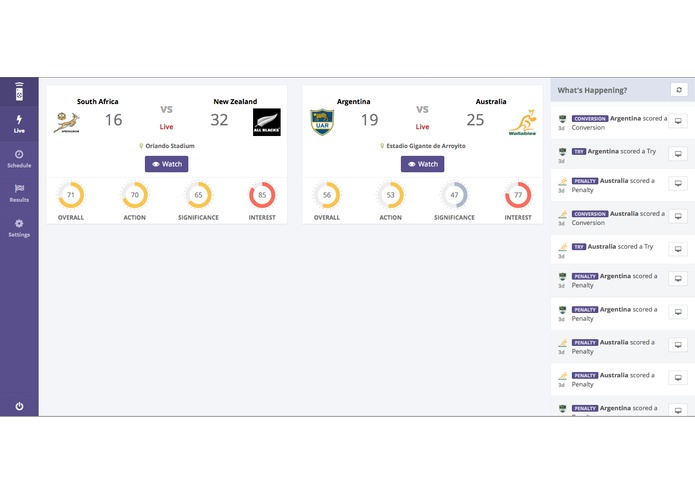
Task: Click small wallaby icon on Australia Conversion event
Action: (x=562, y=214)
